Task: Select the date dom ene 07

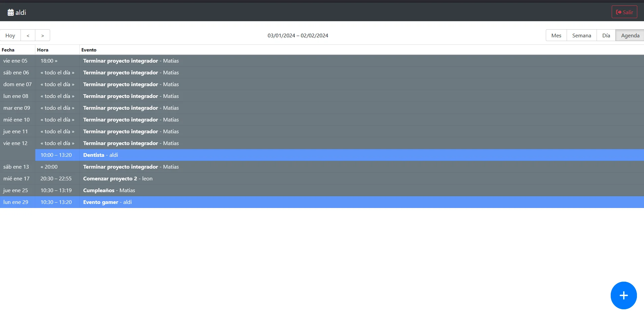Action: point(17,84)
